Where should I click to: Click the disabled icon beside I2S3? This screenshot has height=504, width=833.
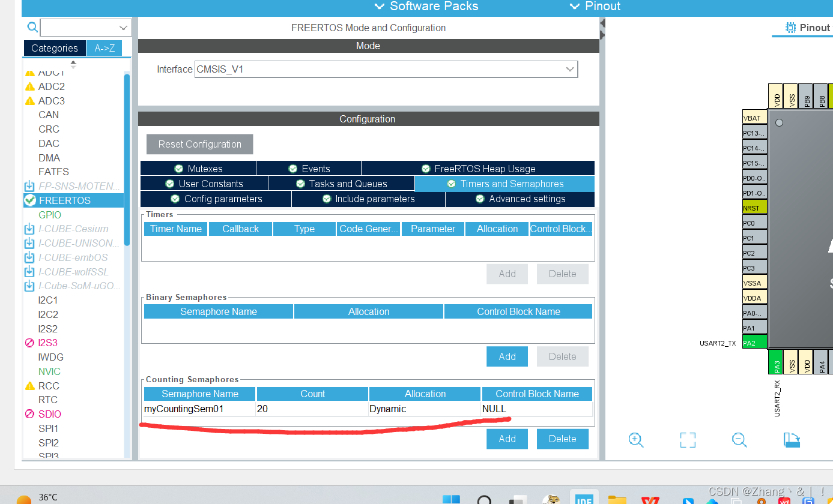point(29,343)
